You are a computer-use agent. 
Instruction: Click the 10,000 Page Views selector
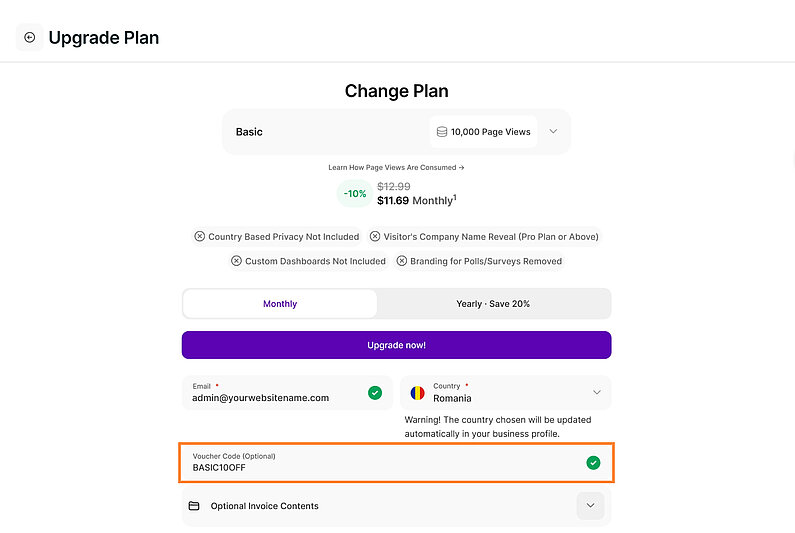[x=483, y=132]
